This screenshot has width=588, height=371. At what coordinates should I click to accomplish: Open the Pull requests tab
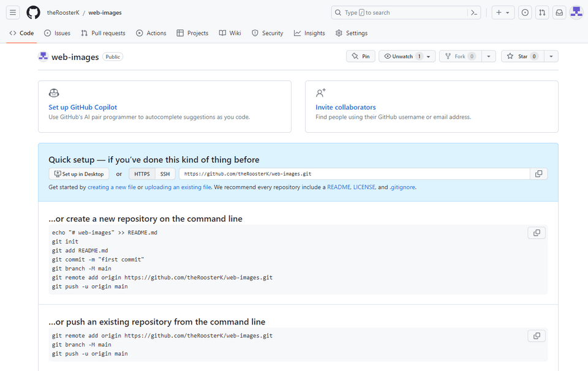[x=103, y=33]
